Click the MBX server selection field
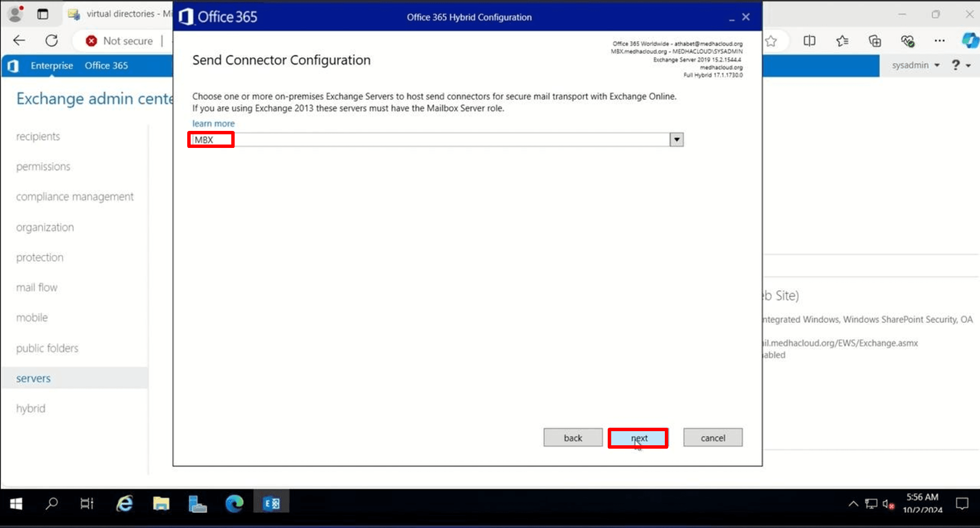980x528 pixels. 428,140
